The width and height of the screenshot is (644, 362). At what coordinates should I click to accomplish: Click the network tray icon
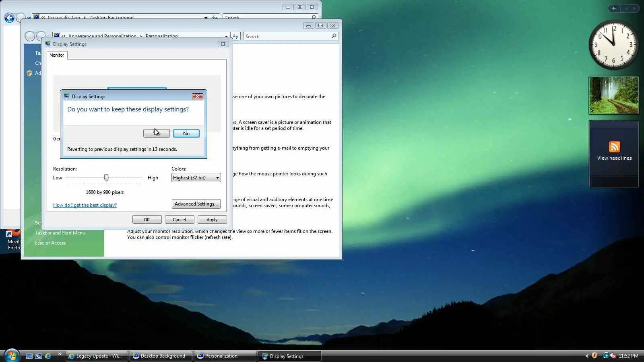tap(605, 356)
